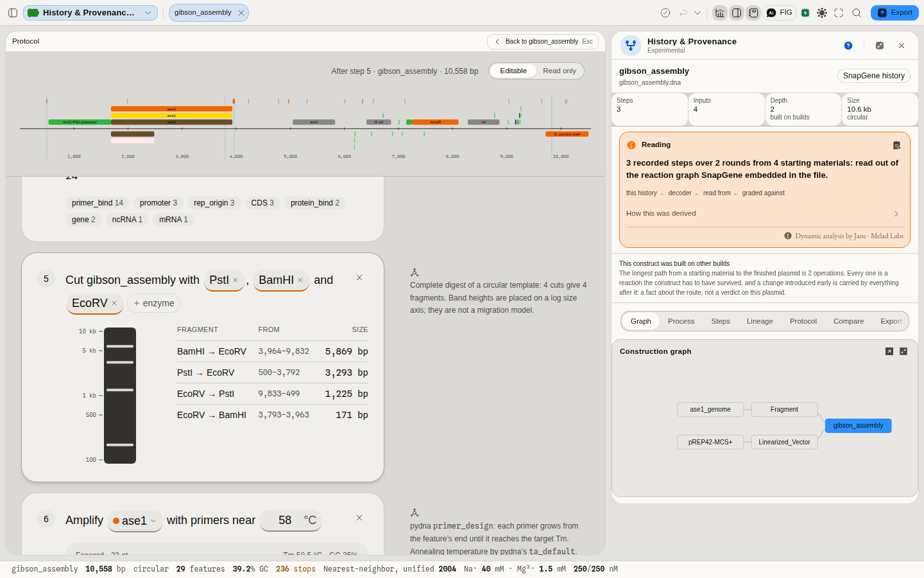Click the checkmark status icon in top toolbar

[x=665, y=13]
